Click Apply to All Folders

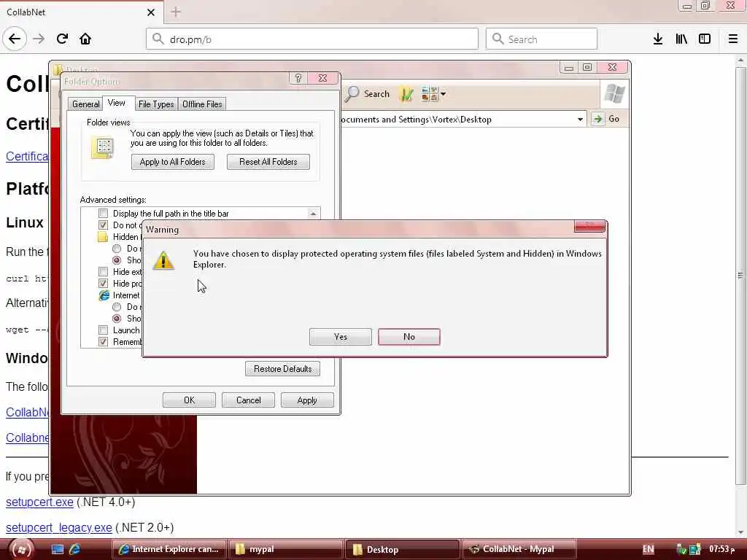tap(172, 162)
